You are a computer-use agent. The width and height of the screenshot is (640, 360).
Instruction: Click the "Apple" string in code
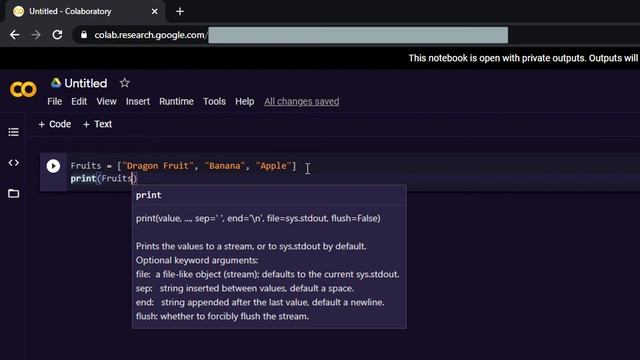point(273,166)
